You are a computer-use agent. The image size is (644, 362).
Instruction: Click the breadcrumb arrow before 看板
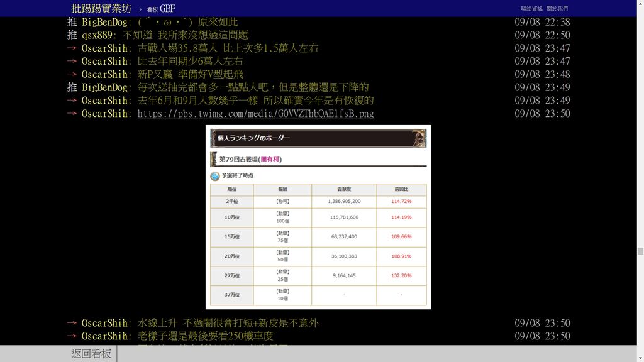[x=140, y=9]
